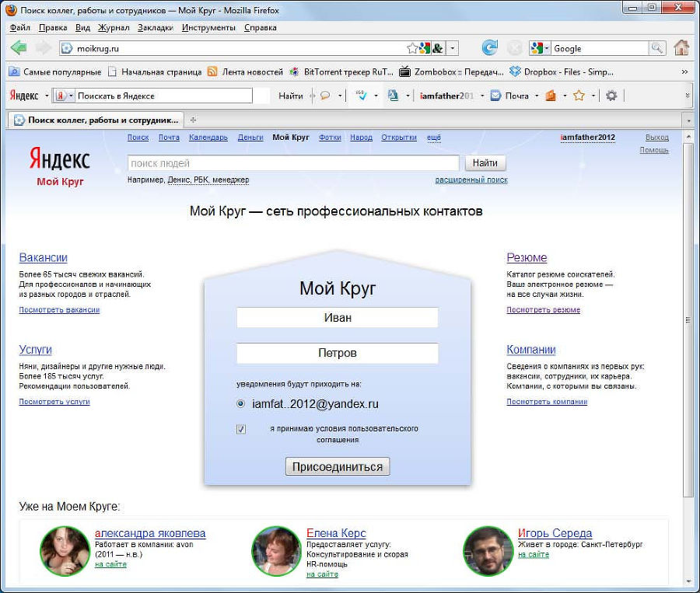Open Yandex bar settings gear icon

coord(611,96)
